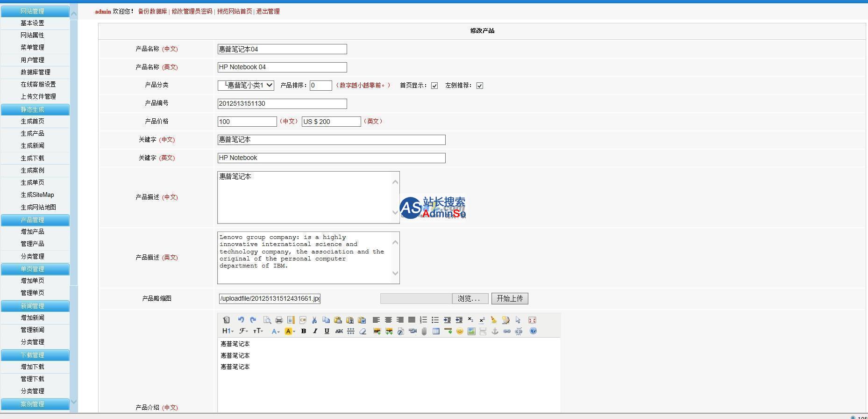Click the 退出管理 logout link
Image resolution: width=868 pixels, height=419 pixels.
click(268, 11)
